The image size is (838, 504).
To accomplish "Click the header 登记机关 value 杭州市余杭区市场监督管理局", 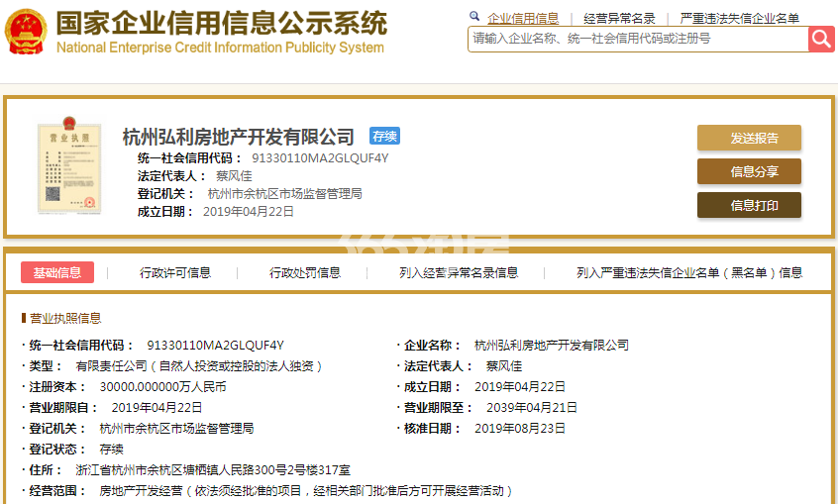I will (285, 193).
